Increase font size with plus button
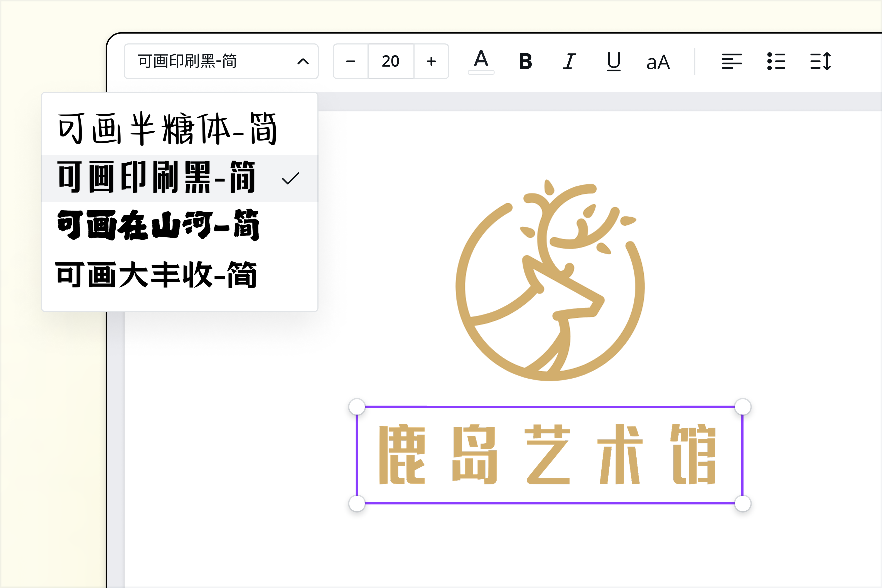 pos(431,61)
